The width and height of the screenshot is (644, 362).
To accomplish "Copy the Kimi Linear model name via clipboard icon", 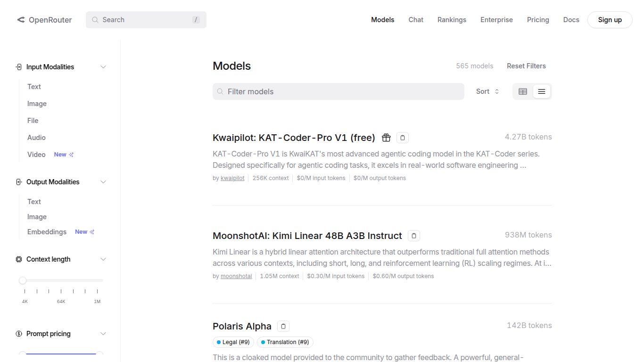I will [413, 235].
